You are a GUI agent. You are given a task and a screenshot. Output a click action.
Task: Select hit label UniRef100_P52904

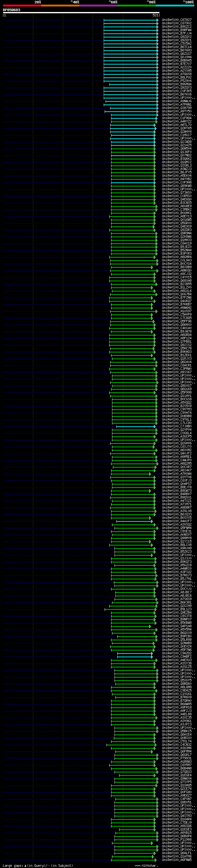176,81
